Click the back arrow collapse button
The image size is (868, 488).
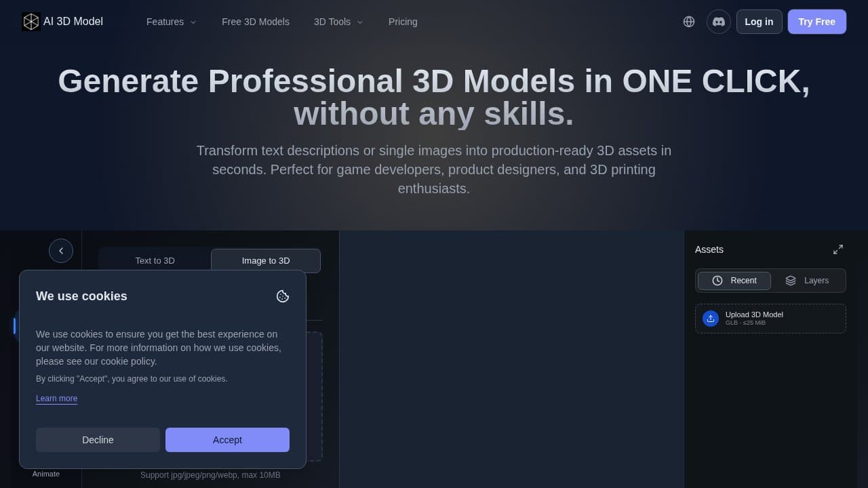[x=61, y=251]
